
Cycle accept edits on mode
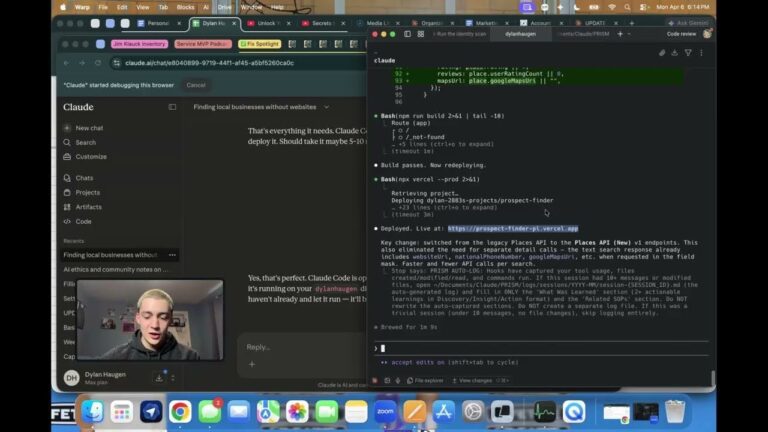click(450, 362)
